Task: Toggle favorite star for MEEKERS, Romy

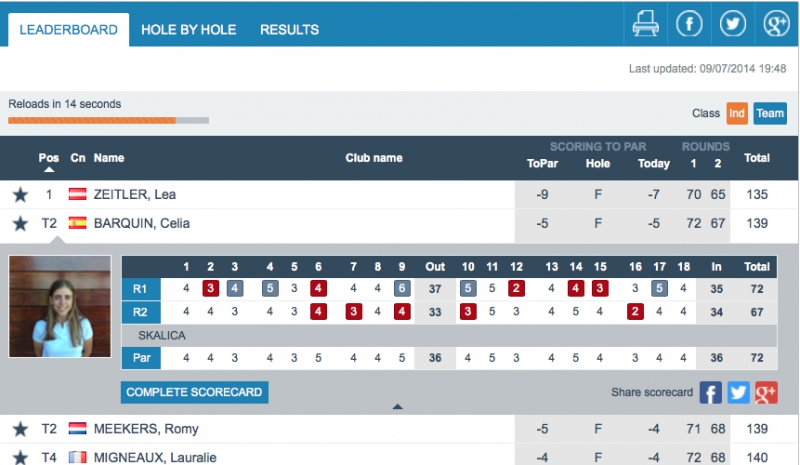Action: tap(20, 429)
